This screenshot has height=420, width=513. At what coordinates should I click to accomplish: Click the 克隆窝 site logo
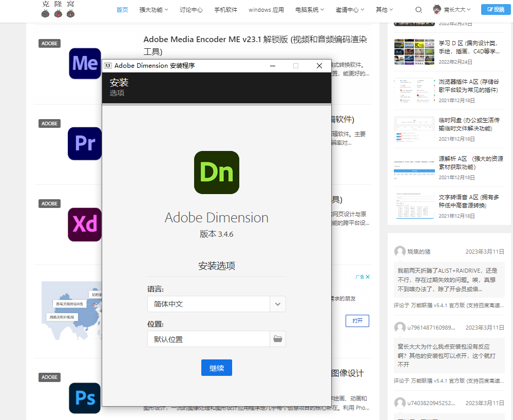pos(58,9)
